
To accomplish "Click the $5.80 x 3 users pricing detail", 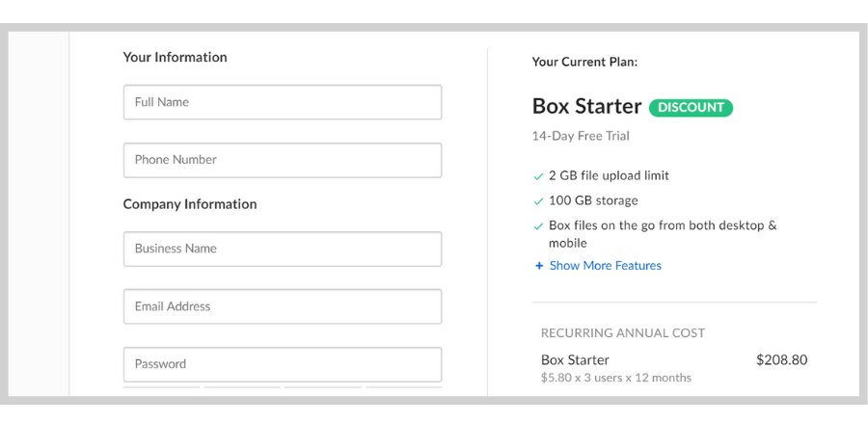I will coord(616,379).
